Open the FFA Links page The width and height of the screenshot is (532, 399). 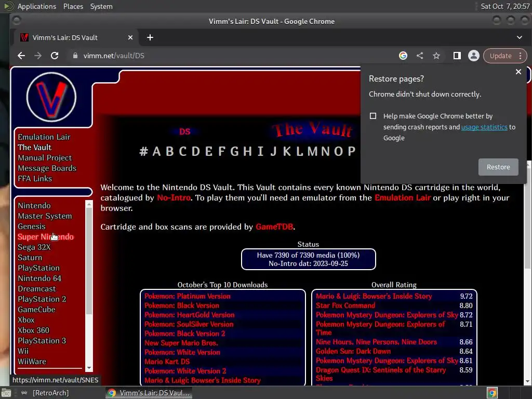[35, 179]
